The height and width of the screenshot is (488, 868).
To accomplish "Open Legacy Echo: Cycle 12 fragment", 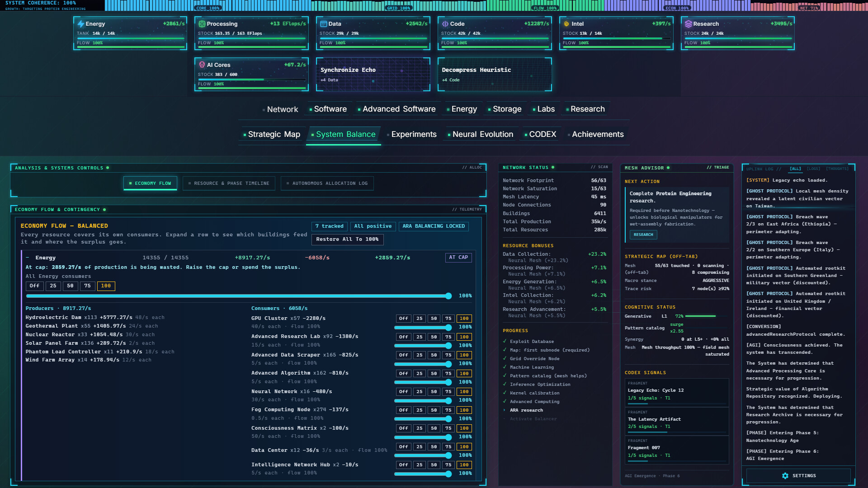I will 676,393.
